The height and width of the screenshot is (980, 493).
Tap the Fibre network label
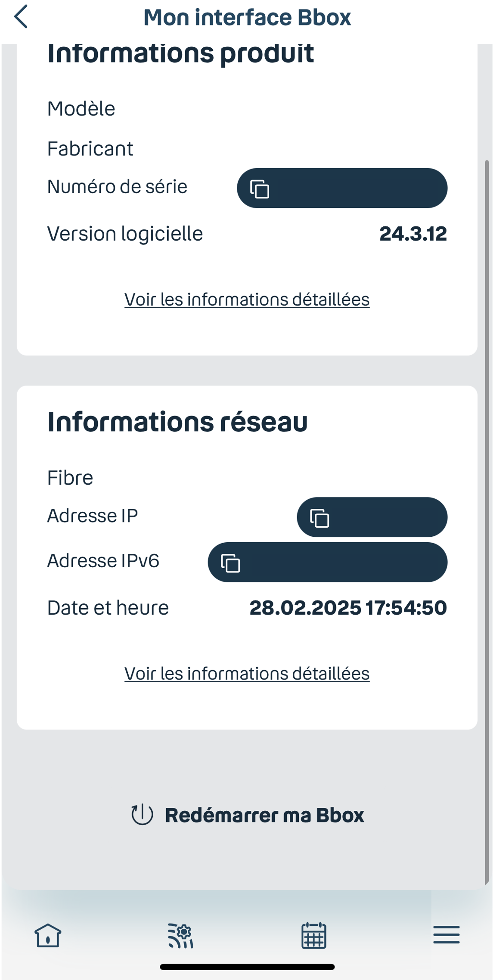70,477
